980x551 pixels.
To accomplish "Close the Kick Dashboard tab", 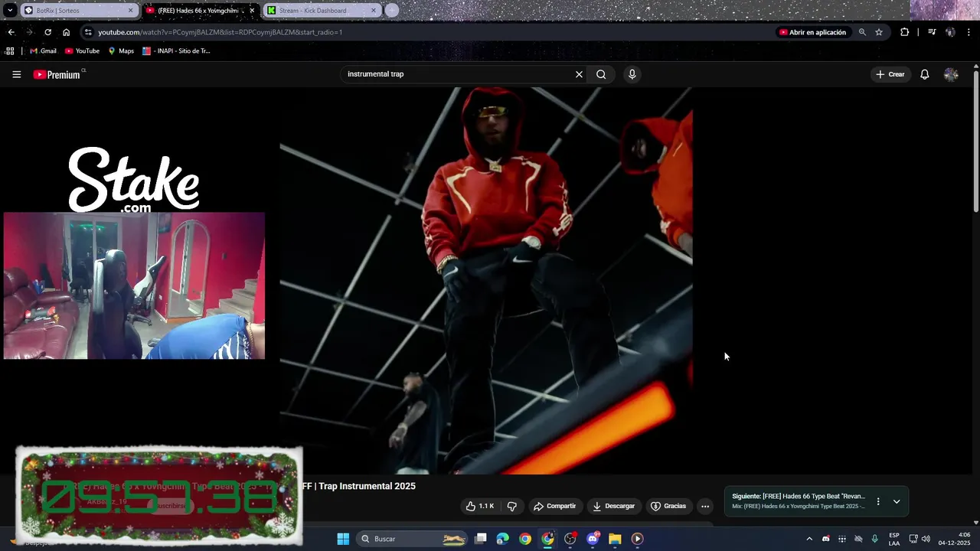I will [374, 11].
